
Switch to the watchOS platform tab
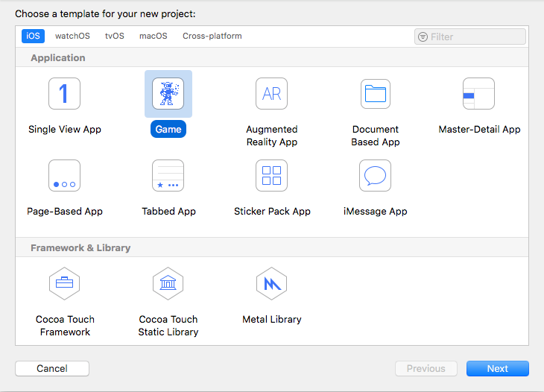(x=72, y=36)
